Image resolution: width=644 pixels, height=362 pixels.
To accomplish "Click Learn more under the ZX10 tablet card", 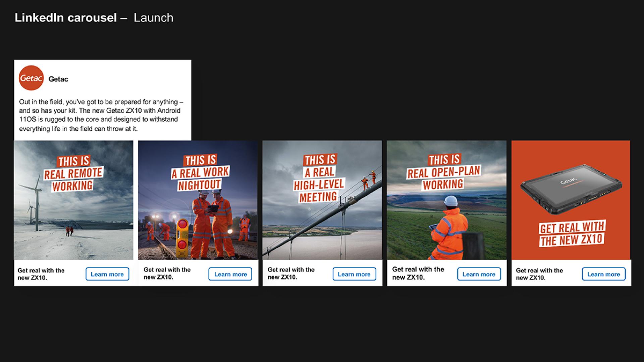I will [604, 274].
